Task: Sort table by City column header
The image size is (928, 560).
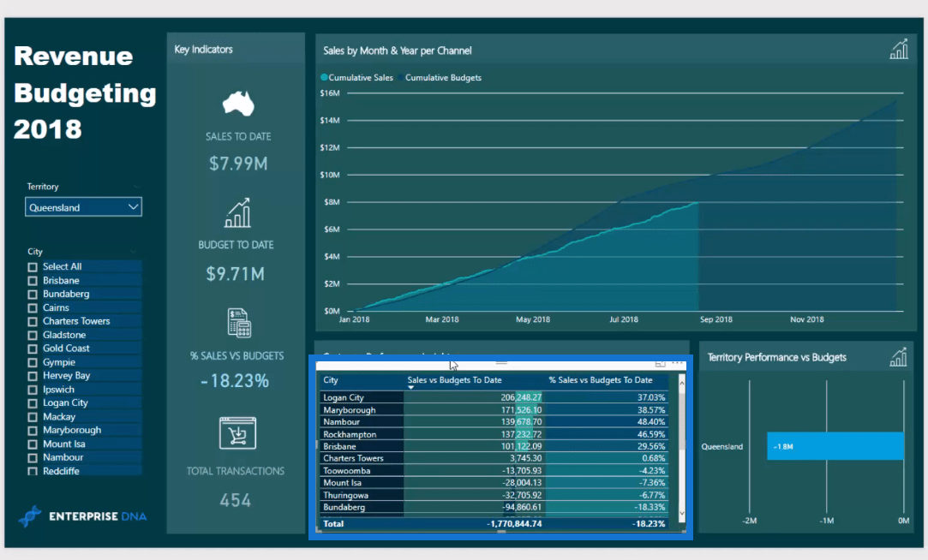Action: coord(331,380)
